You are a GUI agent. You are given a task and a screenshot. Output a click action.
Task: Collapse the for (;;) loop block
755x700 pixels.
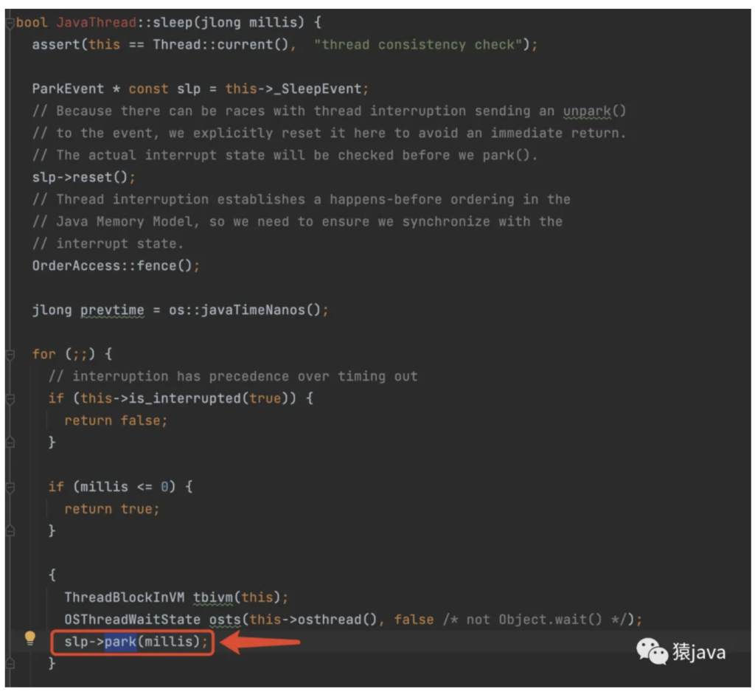(x=10, y=355)
